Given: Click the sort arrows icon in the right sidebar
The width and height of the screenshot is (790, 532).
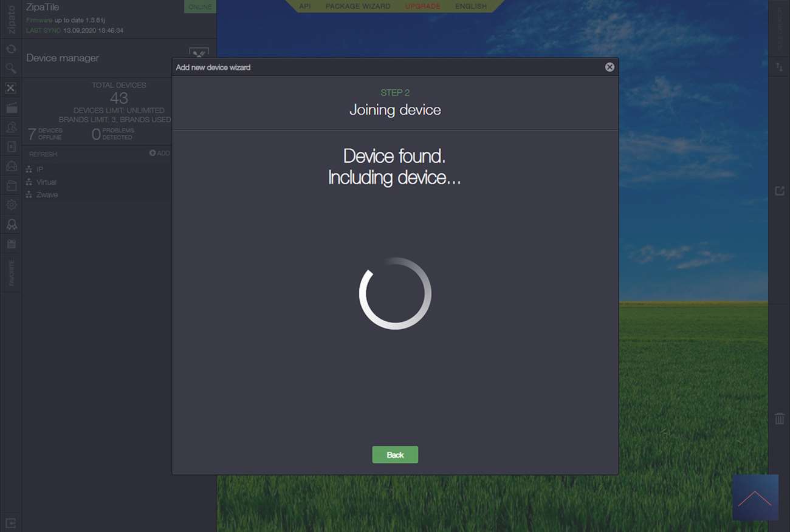Looking at the screenshot, I should point(780,67).
